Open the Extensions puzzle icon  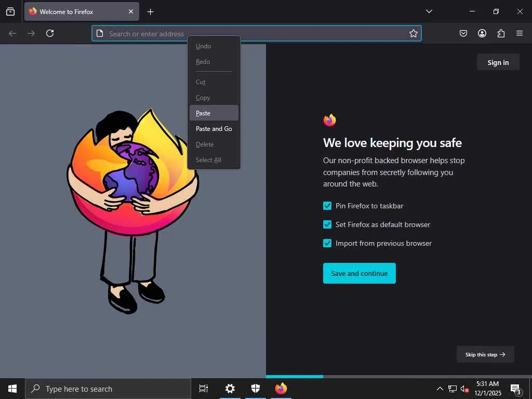501,33
